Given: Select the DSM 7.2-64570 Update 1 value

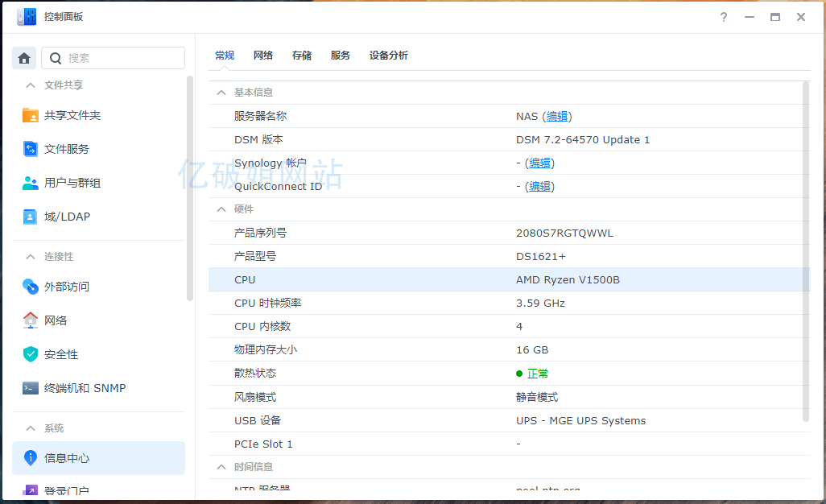Looking at the screenshot, I should point(583,139).
